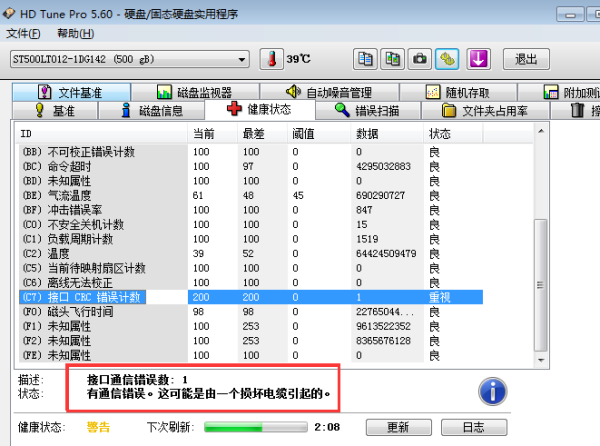Click the 退出 button
This screenshot has height=446, width=600.
(526, 59)
